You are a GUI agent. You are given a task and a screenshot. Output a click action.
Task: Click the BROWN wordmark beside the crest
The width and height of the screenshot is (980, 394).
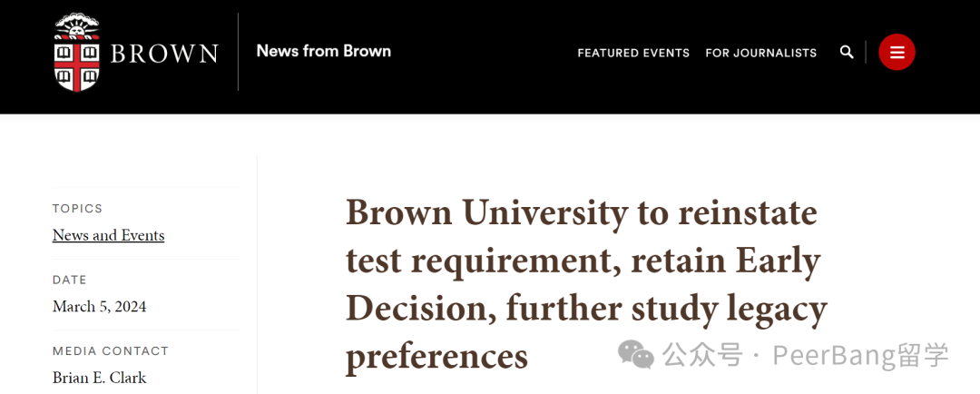point(164,54)
